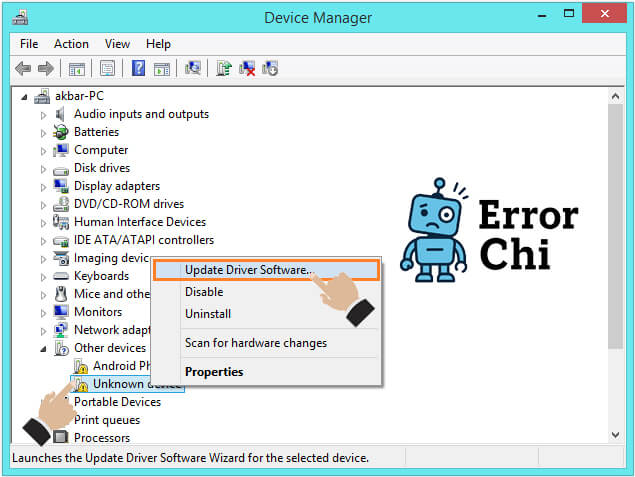Click the Back arrow toolbar icon
The width and height of the screenshot is (635, 477).
pos(23,68)
